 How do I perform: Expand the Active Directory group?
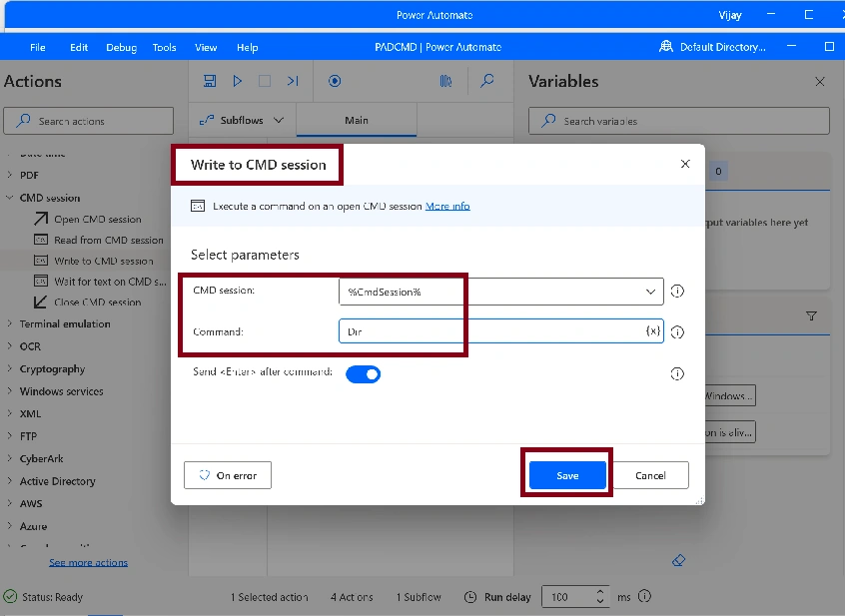[x=9, y=481]
